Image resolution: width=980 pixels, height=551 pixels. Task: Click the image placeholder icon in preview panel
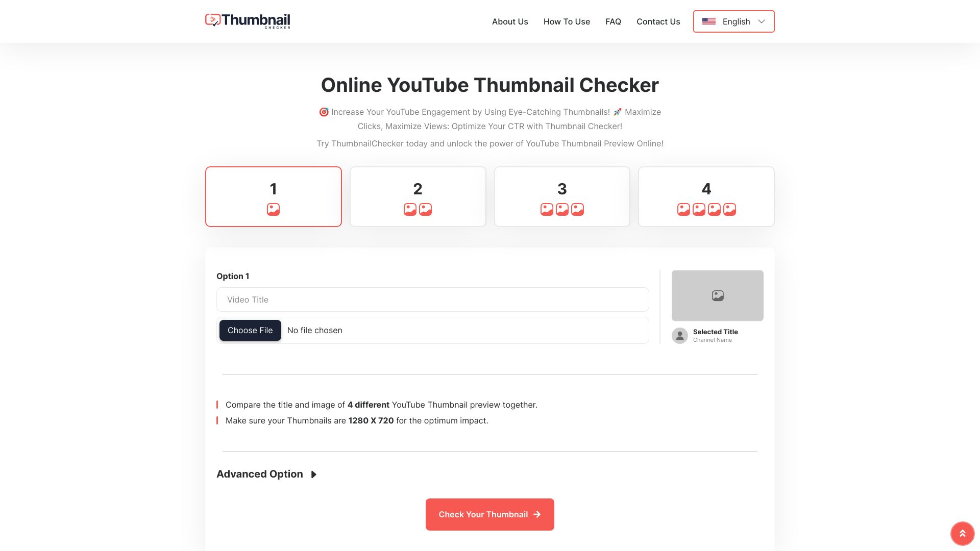[717, 295]
